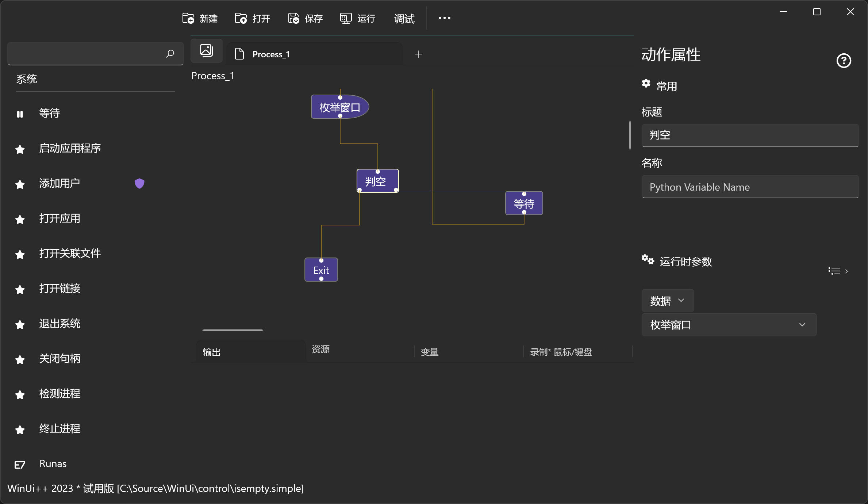Click the 调试 debug button
Viewport: 868px width, 504px height.
[404, 18]
